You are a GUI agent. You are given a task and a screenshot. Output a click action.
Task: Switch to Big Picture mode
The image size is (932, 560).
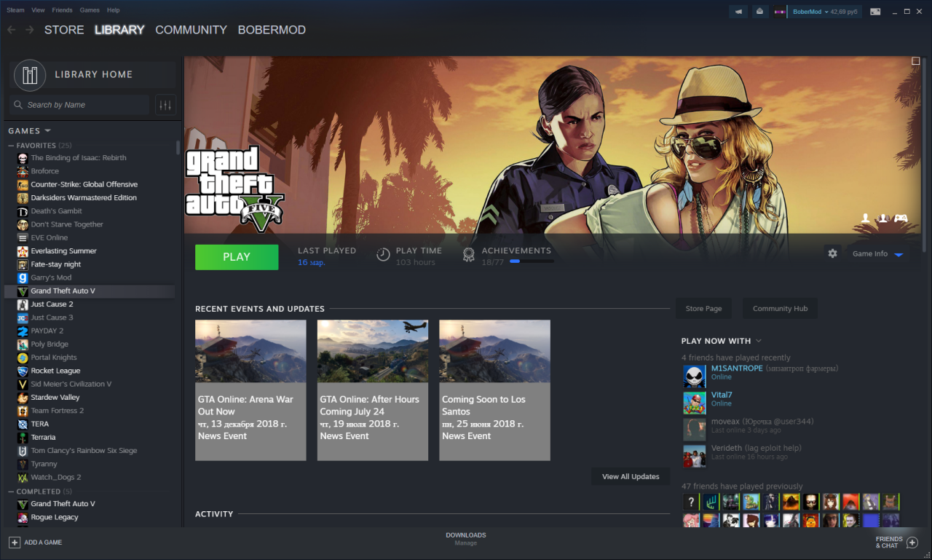(x=875, y=12)
